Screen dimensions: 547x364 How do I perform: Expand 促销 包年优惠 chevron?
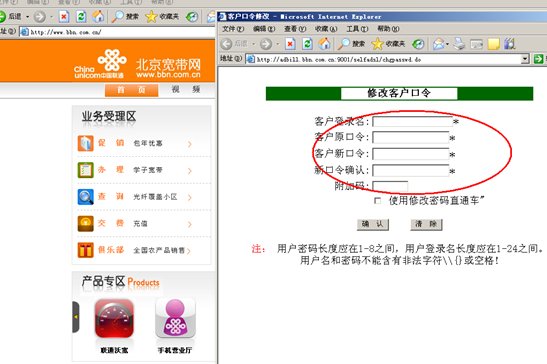(x=190, y=144)
